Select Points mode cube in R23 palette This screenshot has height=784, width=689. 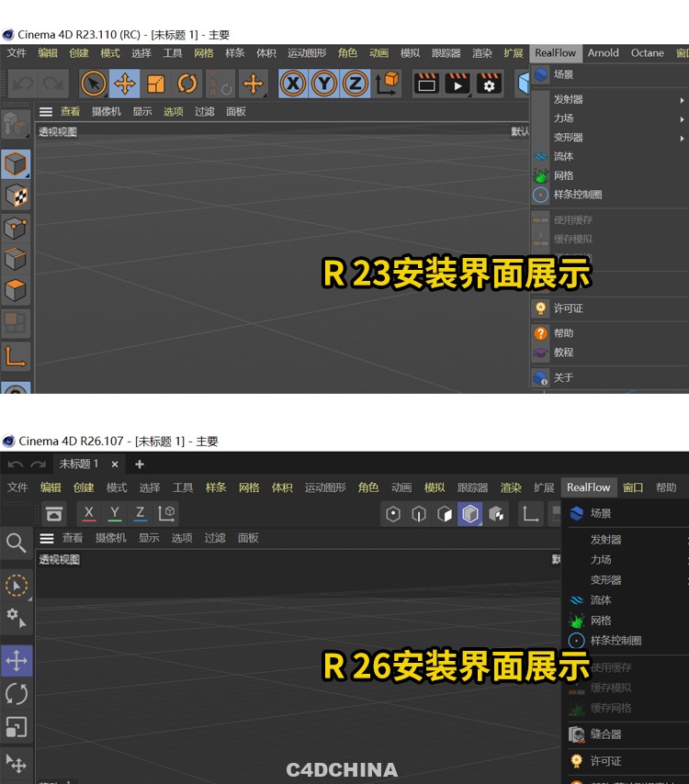[16, 228]
